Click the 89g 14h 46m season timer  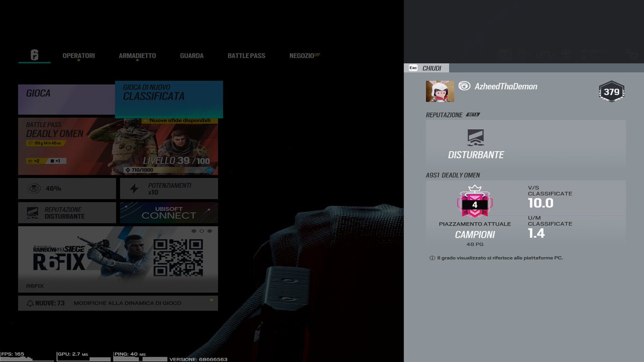click(x=46, y=143)
